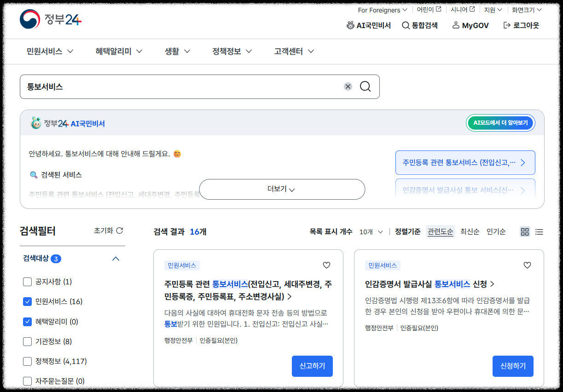Expand AI answer with 더보기
Viewport: 563px width, 392px height.
282,189
